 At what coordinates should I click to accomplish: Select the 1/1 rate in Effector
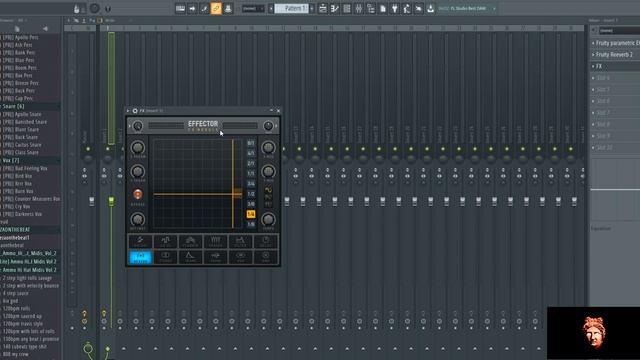tap(251, 174)
